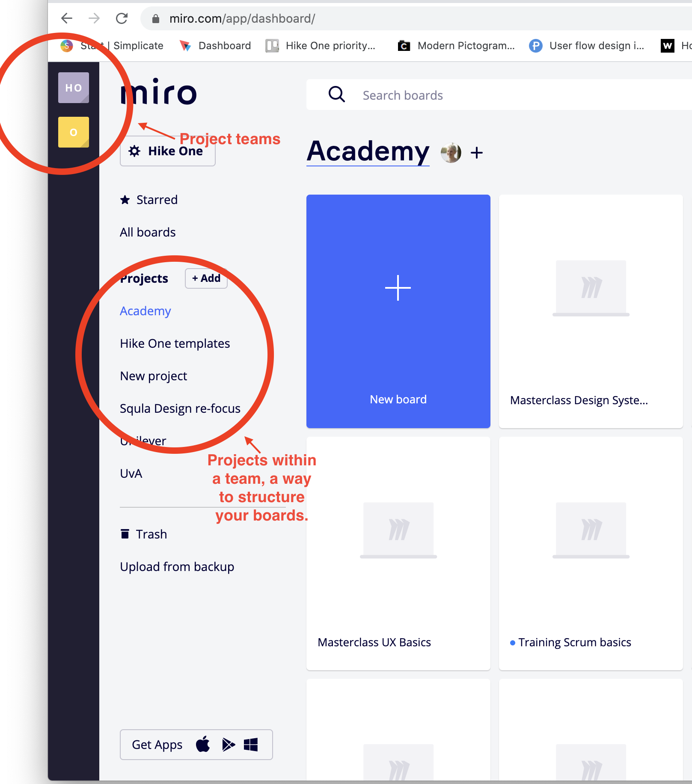This screenshot has width=692, height=784.
Task: Click the Miro logo
Action: tap(158, 92)
